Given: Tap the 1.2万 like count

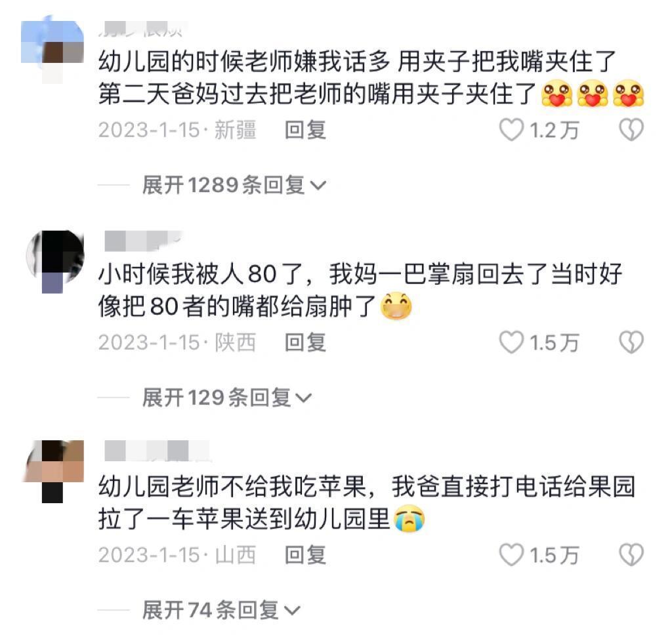Looking at the screenshot, I should coord(554,131).
